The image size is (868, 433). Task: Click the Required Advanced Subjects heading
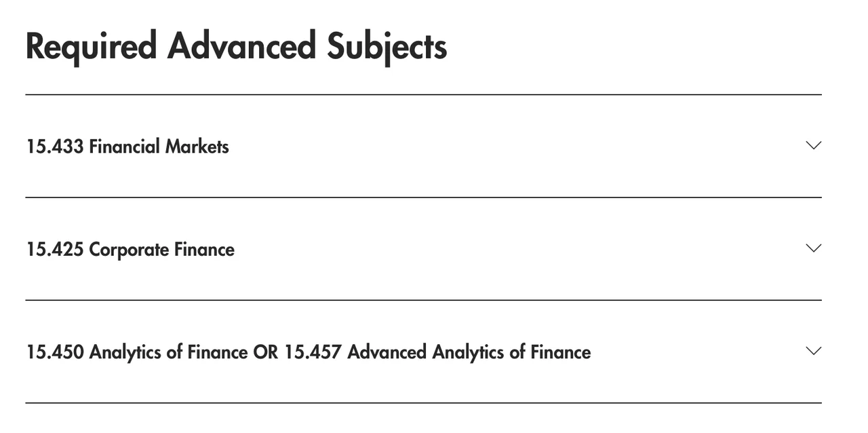coord(236,47)
